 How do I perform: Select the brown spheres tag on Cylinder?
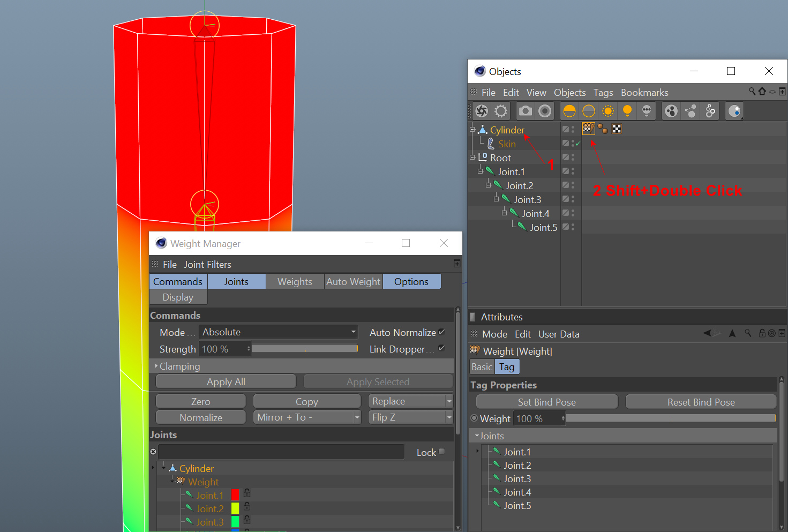click(603, 129)
